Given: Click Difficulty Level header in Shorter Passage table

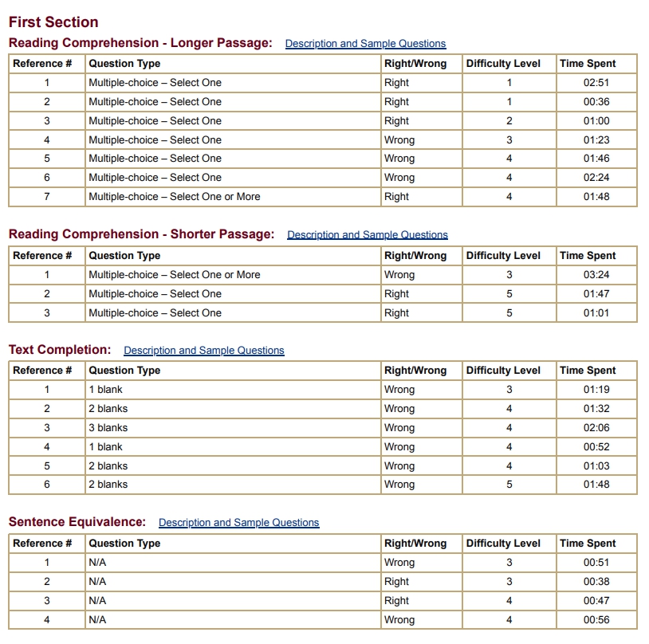Looking at the screenshot, I should pyautogui.click(x=503, y=256).
